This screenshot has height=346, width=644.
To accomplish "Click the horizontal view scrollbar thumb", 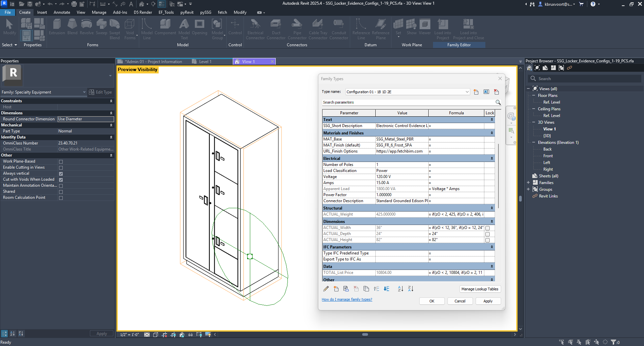I will (x=365, y=335).
